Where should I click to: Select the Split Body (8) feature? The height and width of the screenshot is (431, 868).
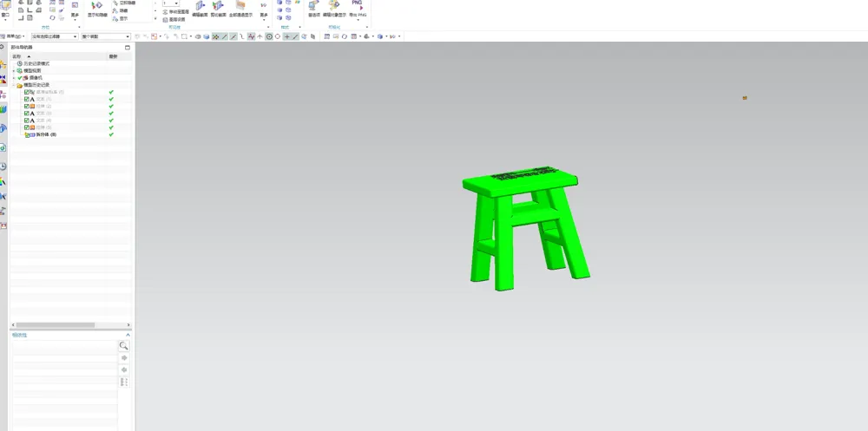tap(46, 134)
